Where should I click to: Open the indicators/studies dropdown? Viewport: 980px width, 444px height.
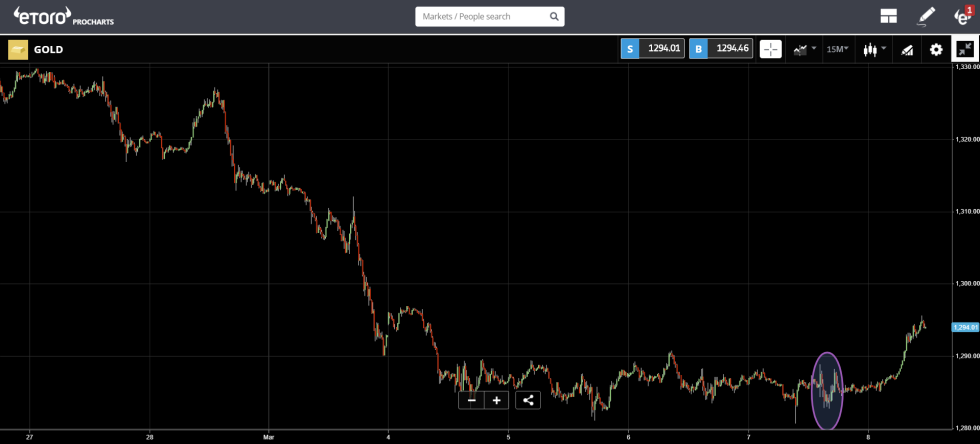click(x=804, y=49)
